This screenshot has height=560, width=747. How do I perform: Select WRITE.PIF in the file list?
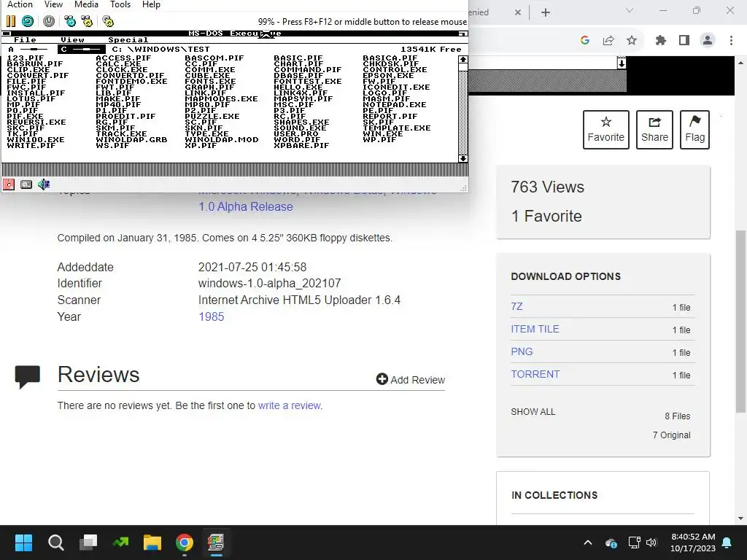coord(31,145)
